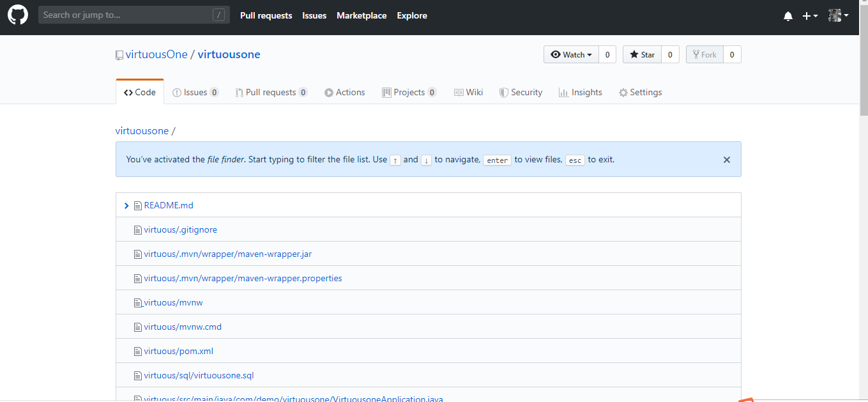Image resolution: width=868 pixels, height=402 pixels.
Task: Click the slash shortcut key hint in search
Action: click(218, 15)
